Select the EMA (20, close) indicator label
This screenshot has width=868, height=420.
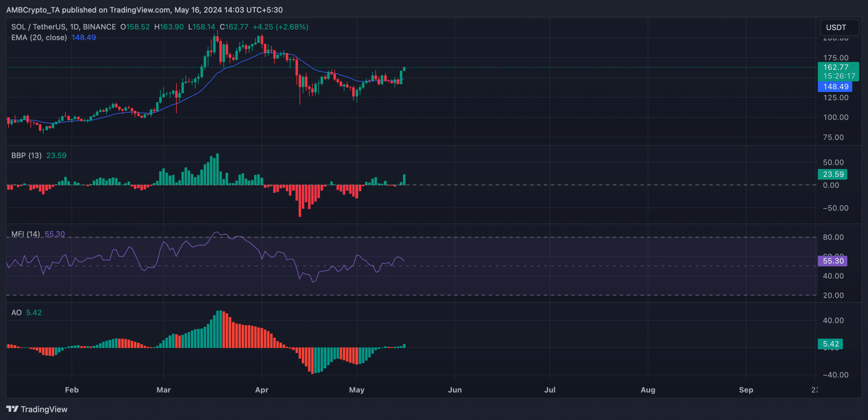pos(39,38)
